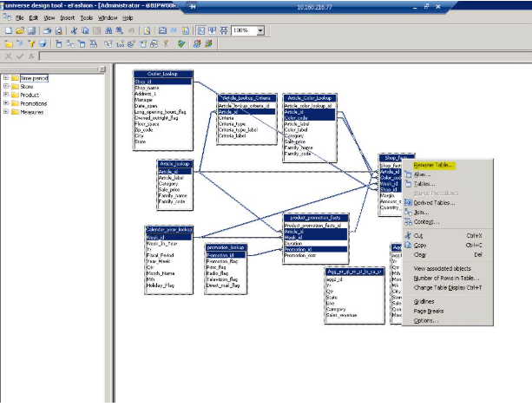The image size is (532, 407).
Task: Click the Open folder toolbar icon
Action: pos(20,30)
